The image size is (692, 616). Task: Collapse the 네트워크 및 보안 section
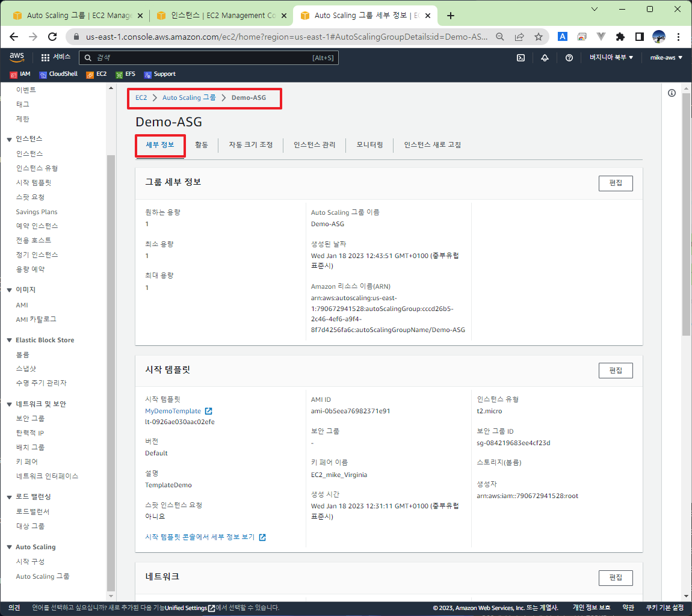[x=9, y=404]
